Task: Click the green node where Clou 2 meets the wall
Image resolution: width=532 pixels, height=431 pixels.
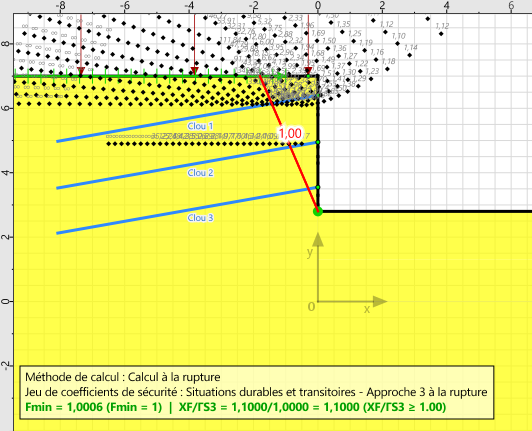Action: coord(318,142)
